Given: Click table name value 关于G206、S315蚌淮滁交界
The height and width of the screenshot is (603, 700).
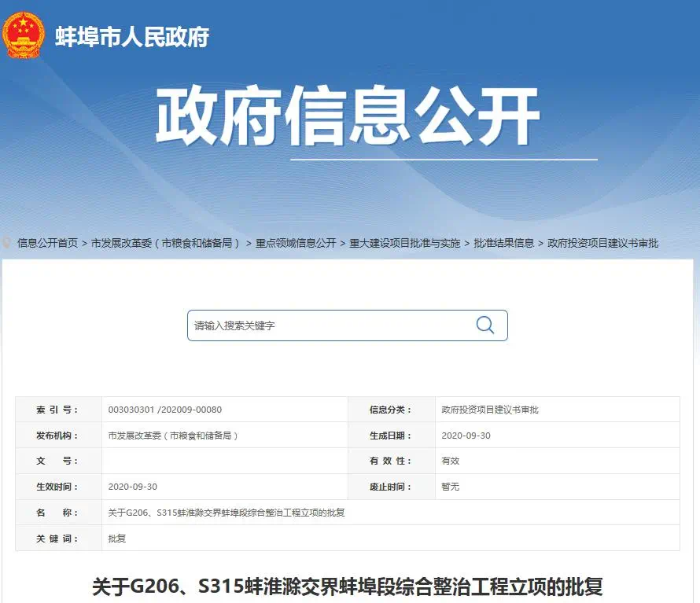Looking at the screenshot, I should coord(227,513).
